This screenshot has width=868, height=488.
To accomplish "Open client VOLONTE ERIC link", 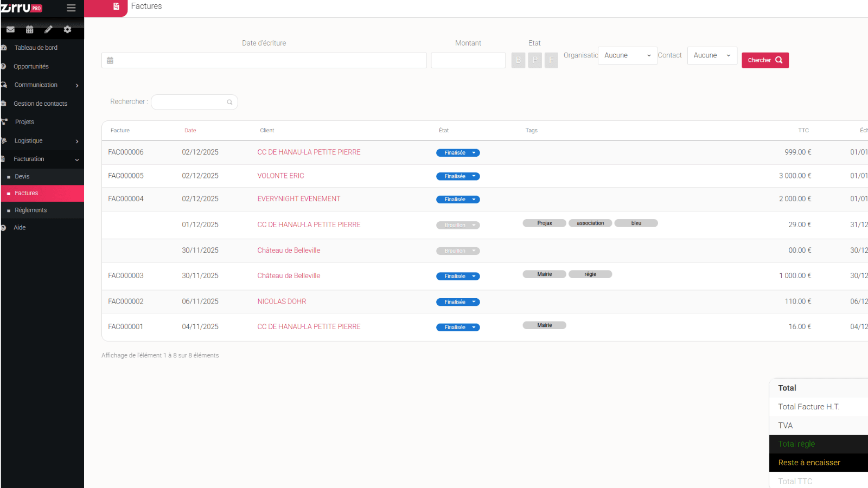I will pos(280,175).
